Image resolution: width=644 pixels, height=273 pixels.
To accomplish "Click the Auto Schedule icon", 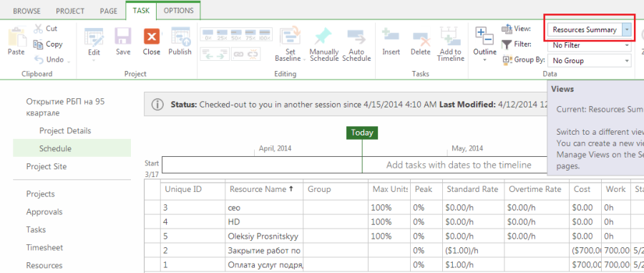I will point(356,37).
